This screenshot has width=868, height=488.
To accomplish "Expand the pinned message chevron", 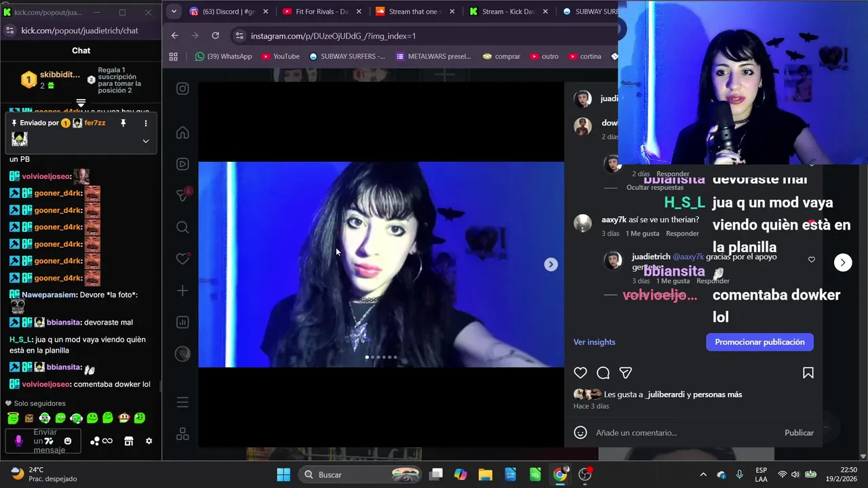I will pos(146,141).
